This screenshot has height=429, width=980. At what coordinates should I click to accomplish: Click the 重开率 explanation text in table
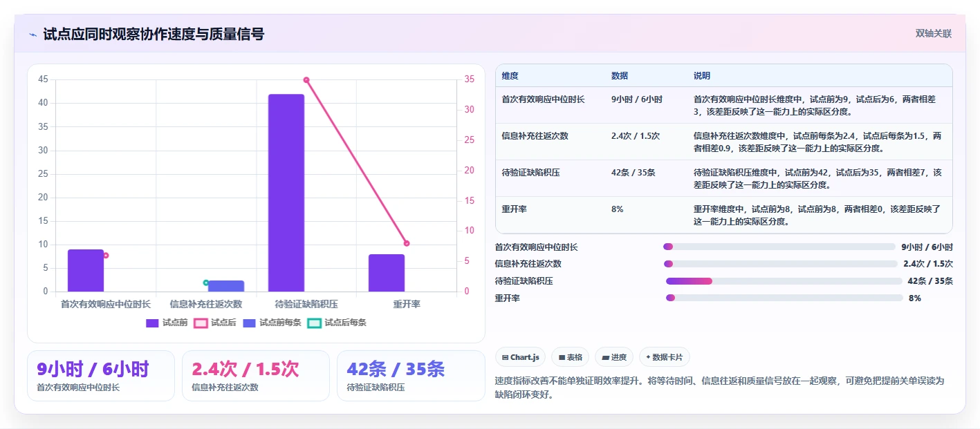817,216
